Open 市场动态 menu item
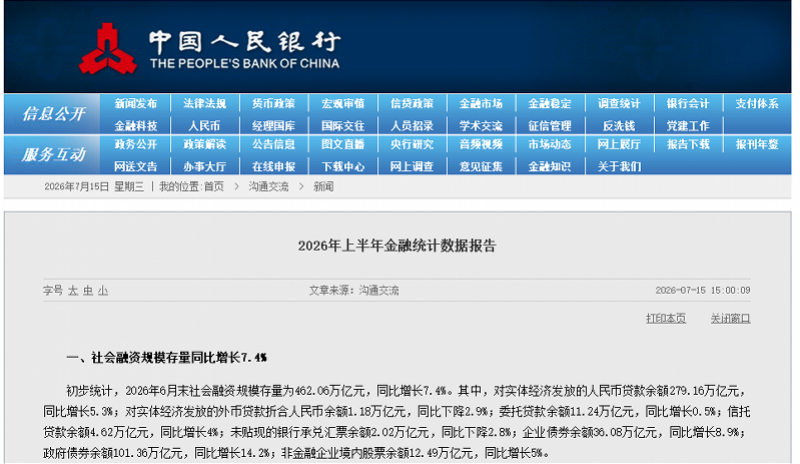Screen dimensions: 800x464 (549, 144)
